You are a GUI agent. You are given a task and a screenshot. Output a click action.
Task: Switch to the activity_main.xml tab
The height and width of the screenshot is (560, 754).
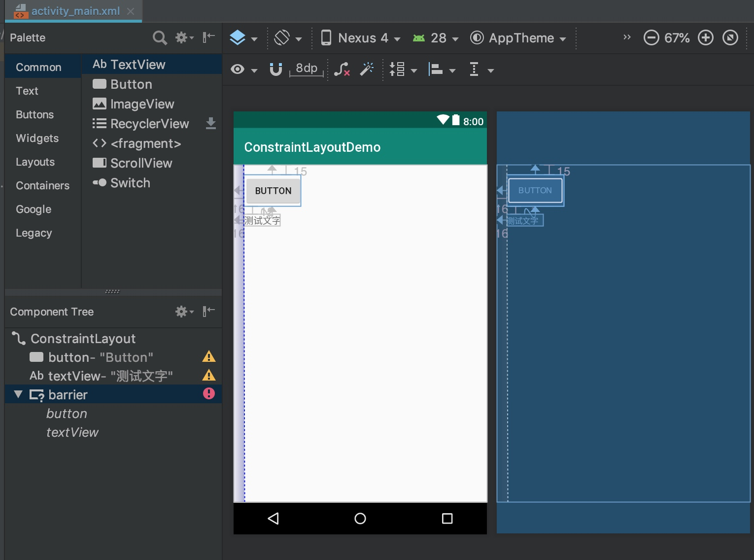(x=75, y=11)
